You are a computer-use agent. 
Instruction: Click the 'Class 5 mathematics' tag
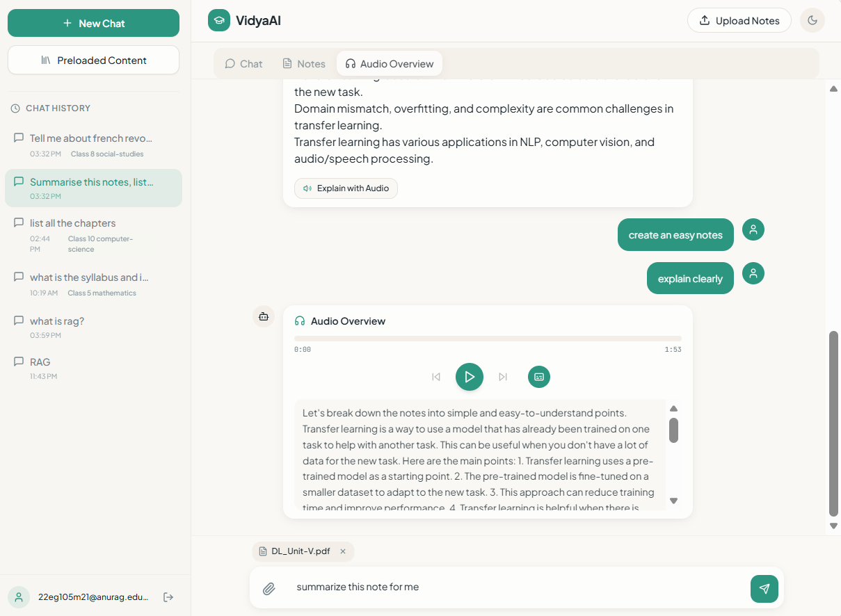coord(102,293)
